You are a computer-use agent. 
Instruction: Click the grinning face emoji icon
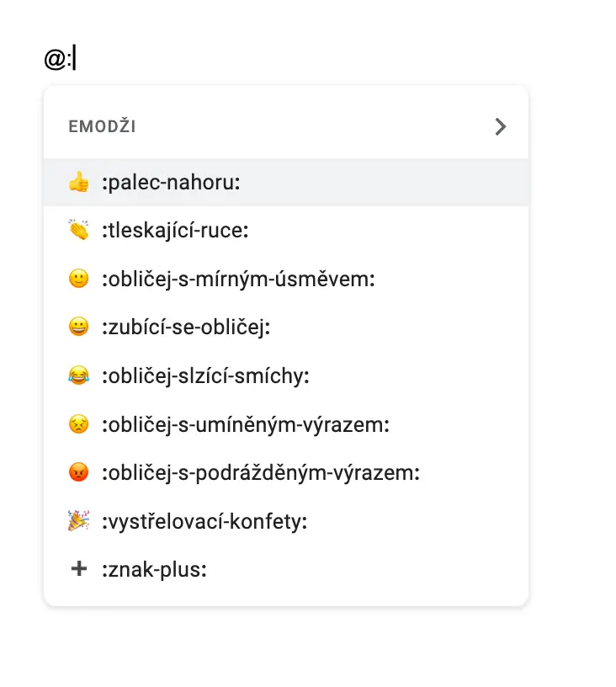coord(78,328)
